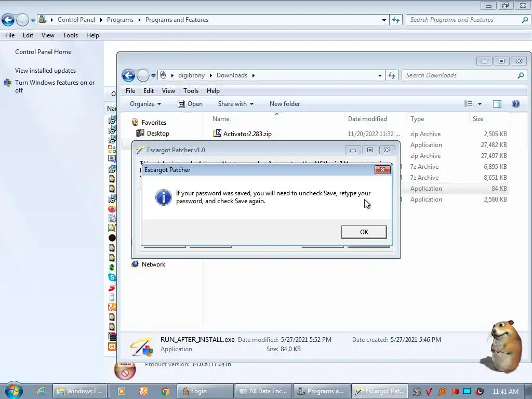Switch to Programs a... taskbar button
This screenshot has width=532, height=399.
click(x=321, y=391)
